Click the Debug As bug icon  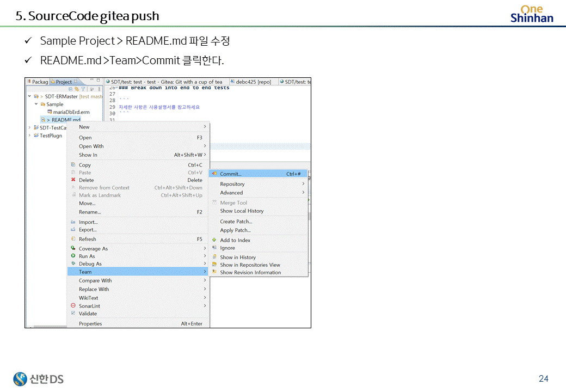pos(73,264)
